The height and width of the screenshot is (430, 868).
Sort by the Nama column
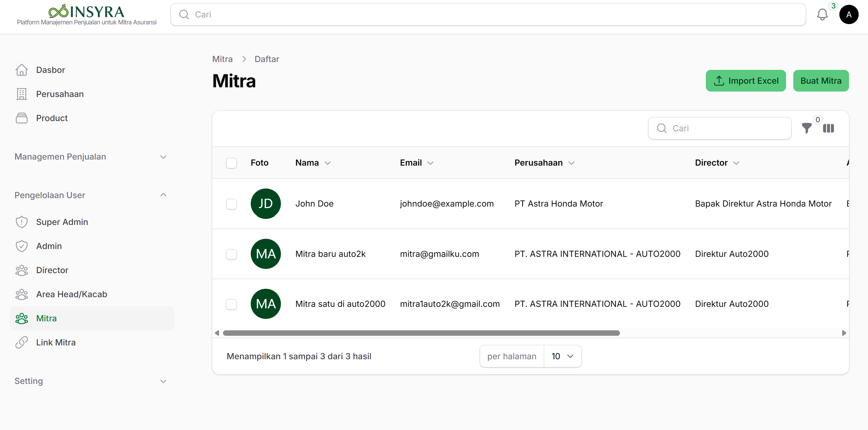click(313, 163)
